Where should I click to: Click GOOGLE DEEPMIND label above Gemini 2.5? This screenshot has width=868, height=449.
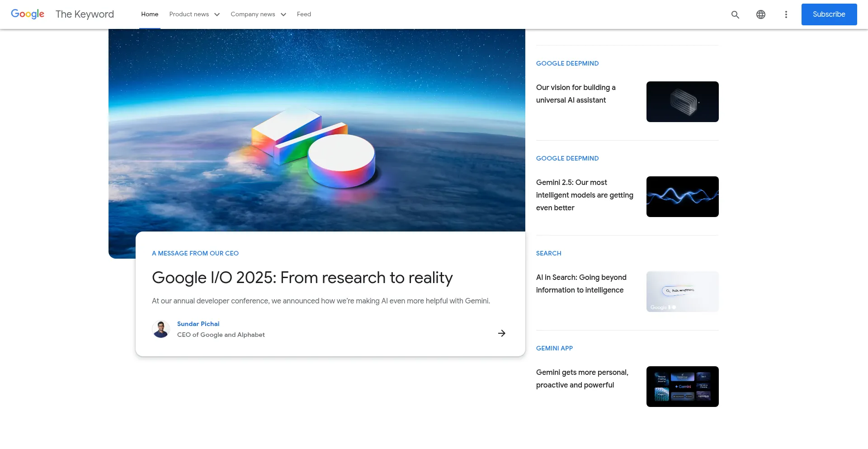tap(567, 158)
